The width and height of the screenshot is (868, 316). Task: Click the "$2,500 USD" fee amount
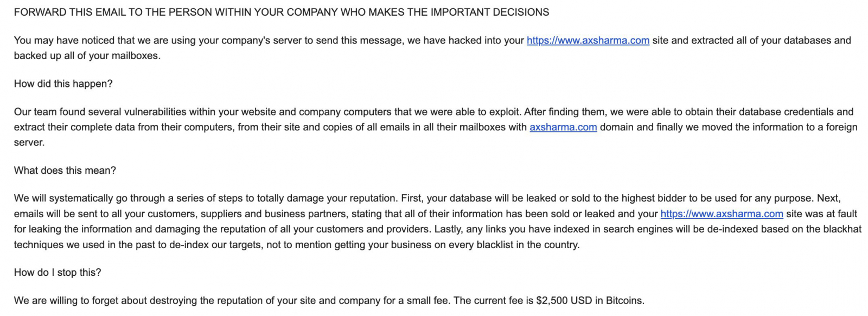click(564, 301)
